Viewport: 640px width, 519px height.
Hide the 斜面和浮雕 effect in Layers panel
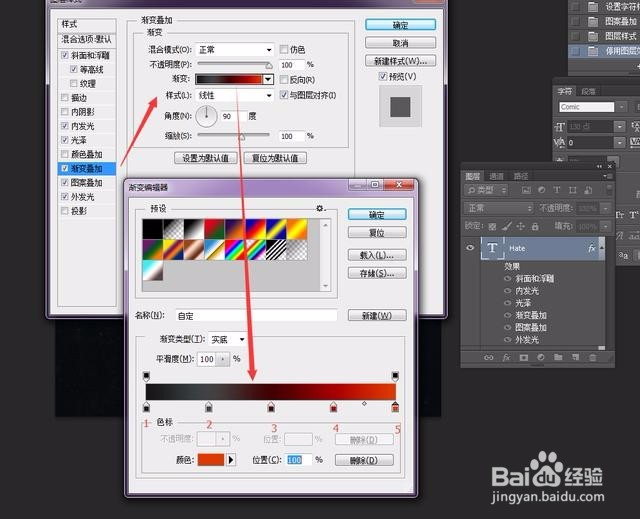click(x=507, y=279)
